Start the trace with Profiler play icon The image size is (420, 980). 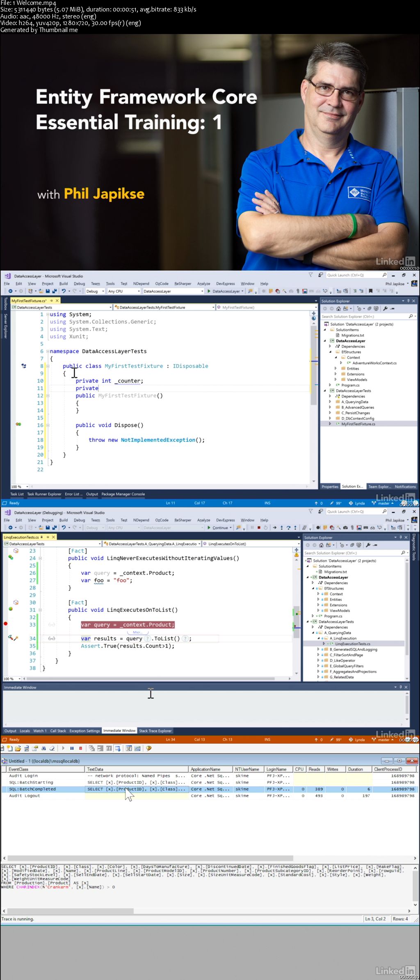point(63,748)
